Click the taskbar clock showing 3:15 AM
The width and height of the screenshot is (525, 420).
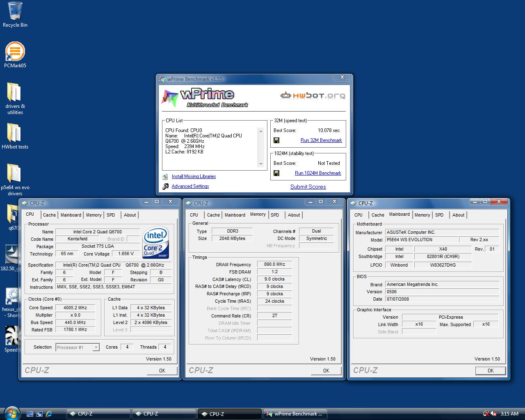pos(509,413)
